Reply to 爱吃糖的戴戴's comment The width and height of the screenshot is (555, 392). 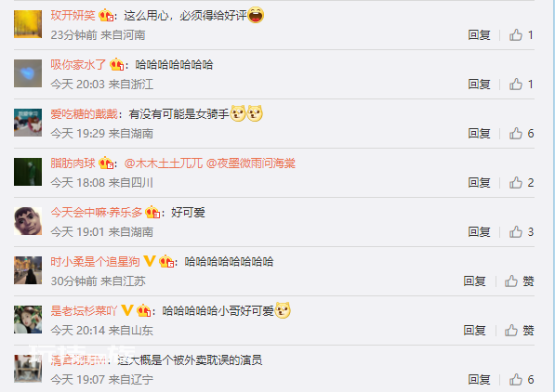coord(479,134)
